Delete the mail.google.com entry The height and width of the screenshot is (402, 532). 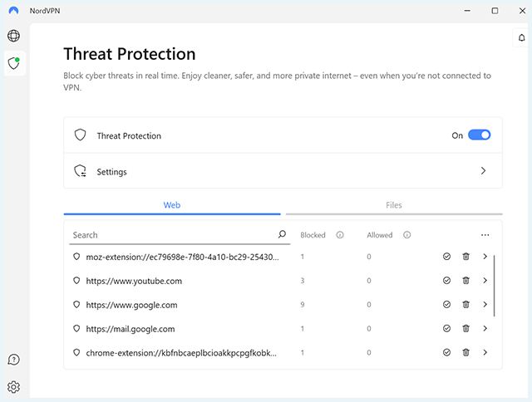pyautogui.click(x=465, y=328)
